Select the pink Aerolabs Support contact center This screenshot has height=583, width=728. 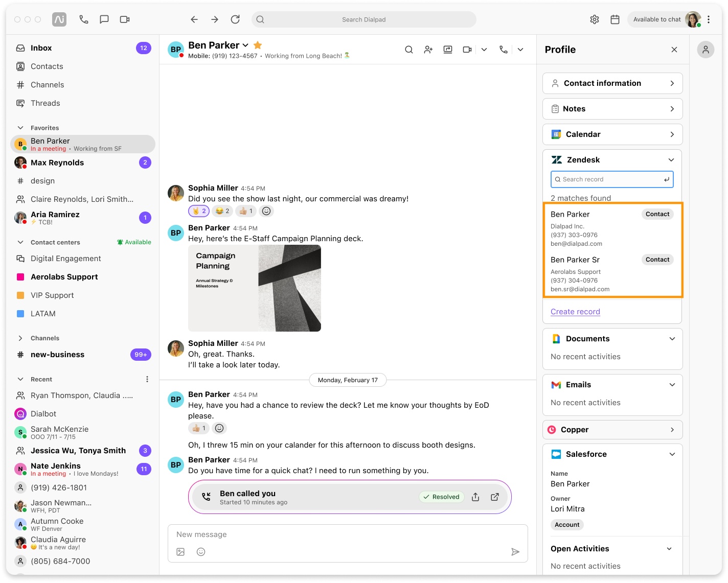click(x=82, y=277)
